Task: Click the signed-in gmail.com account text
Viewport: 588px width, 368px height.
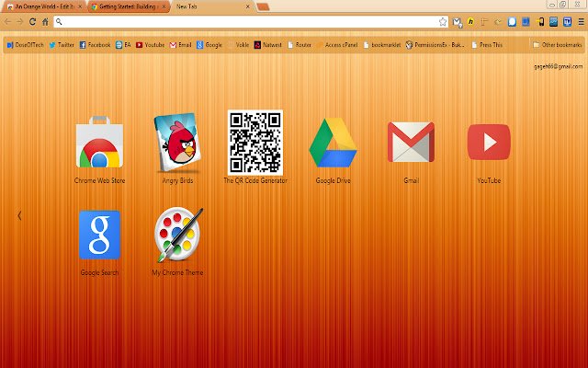Action: point(558,66)
